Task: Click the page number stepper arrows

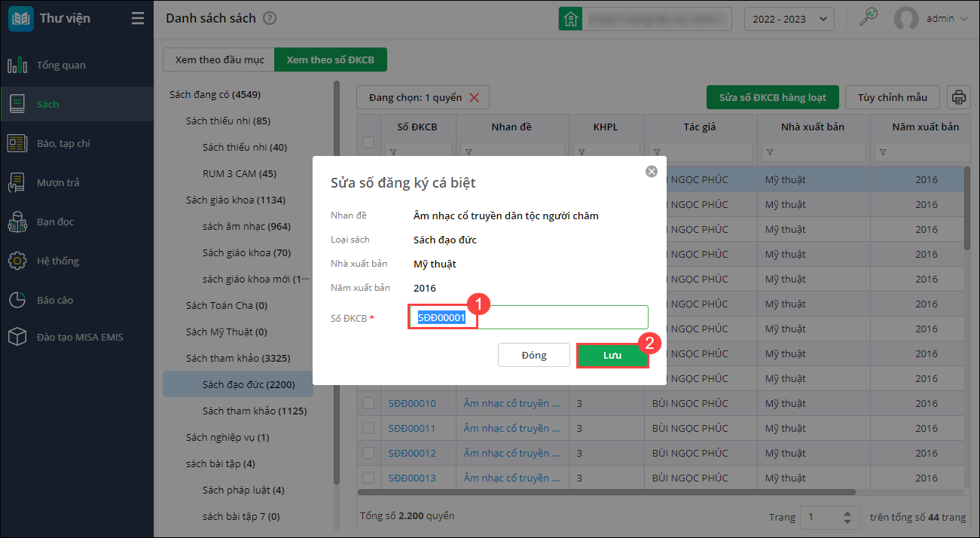Action: coord(847,518)
